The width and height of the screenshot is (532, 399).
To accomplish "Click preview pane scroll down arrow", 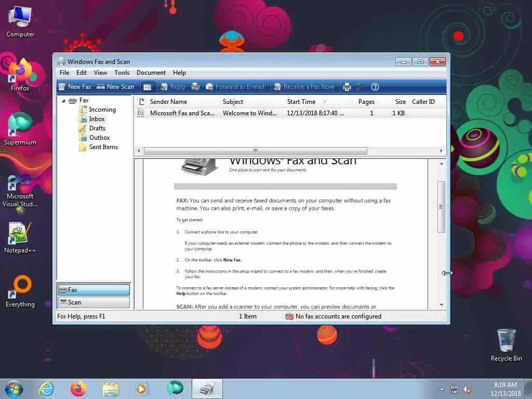I will (x=442, y=304).
